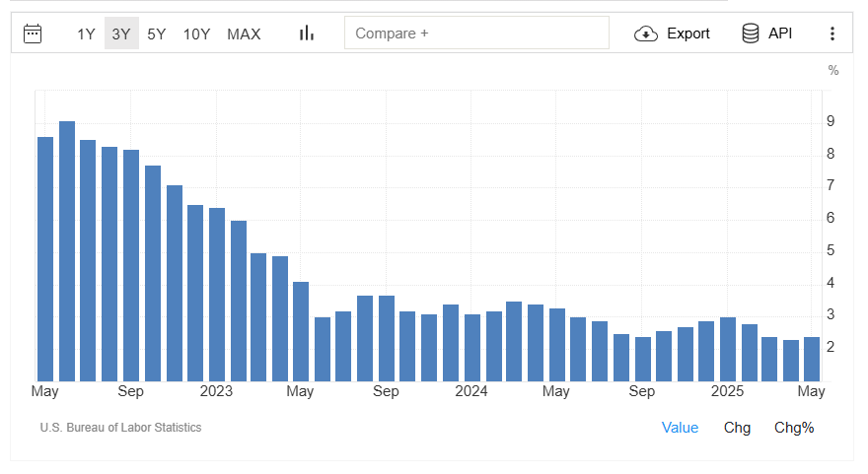
Task: Click the U.S. Bureau of Labor Statistics source
Action: 120,428
